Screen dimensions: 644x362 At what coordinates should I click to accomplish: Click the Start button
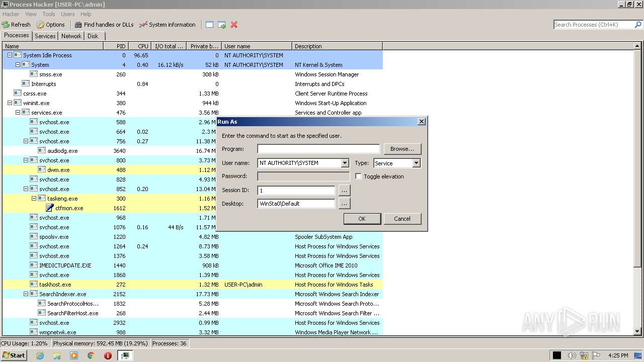tap(14, 355)
